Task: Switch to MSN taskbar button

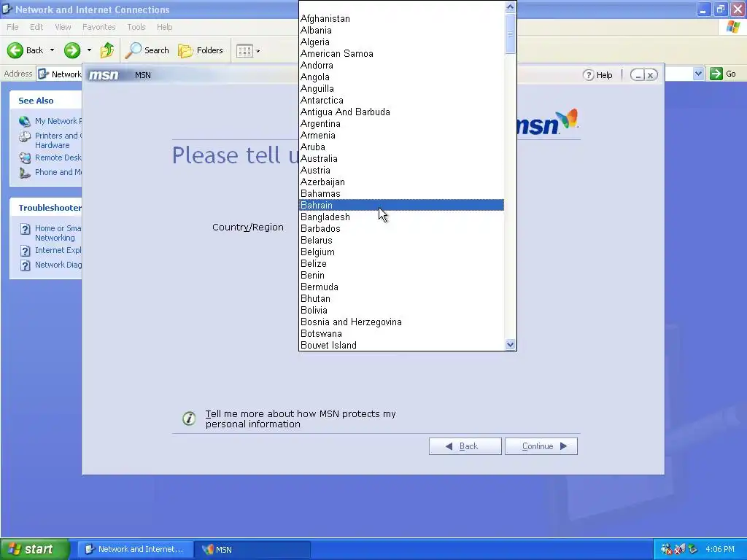Action: pyautogui.click(x=253, y=549)
